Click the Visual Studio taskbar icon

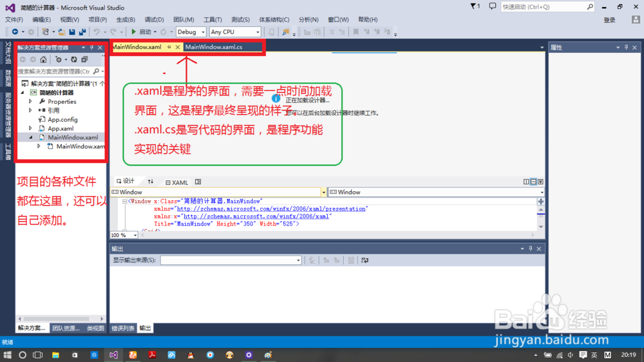pyautogui.click(x=113, y=355)
